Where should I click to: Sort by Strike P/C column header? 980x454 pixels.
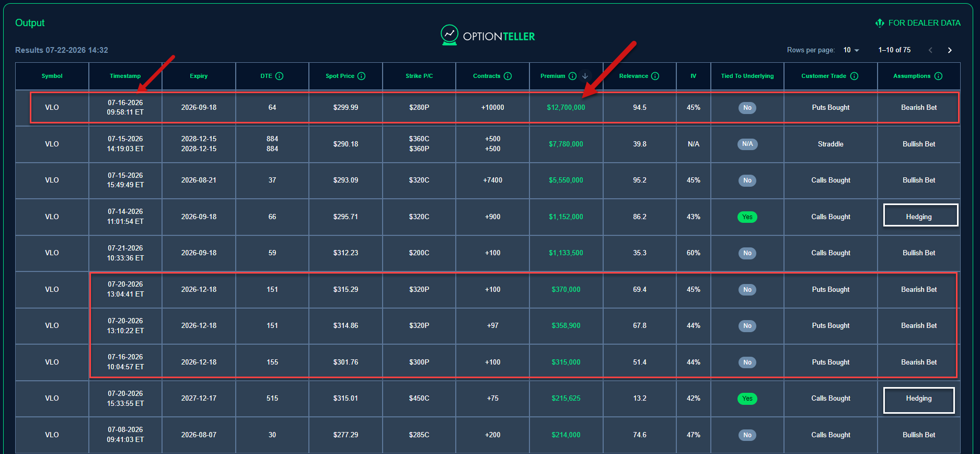click(x=419, y=76)
